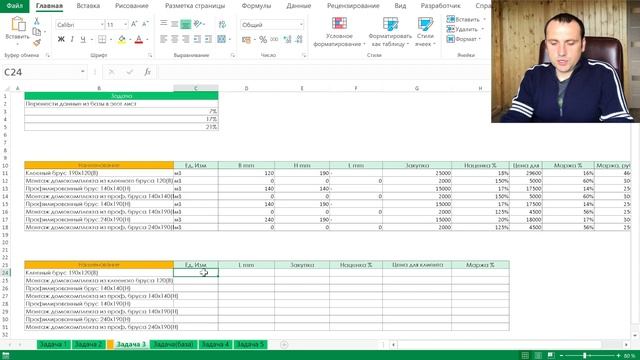Viewport: 640px width, 360px height.
Task: Expand the Name Box dropdown arrow
Action: 82,72
